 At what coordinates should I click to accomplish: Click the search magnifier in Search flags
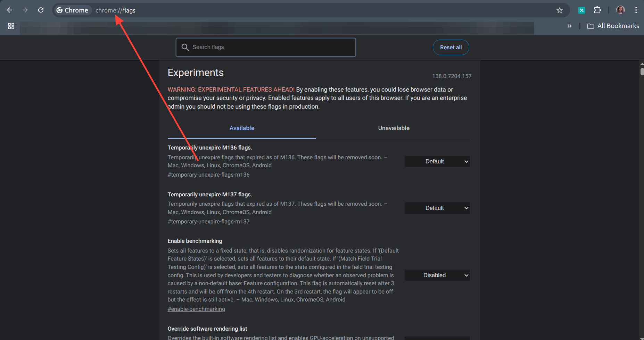(x=185, y=47)
